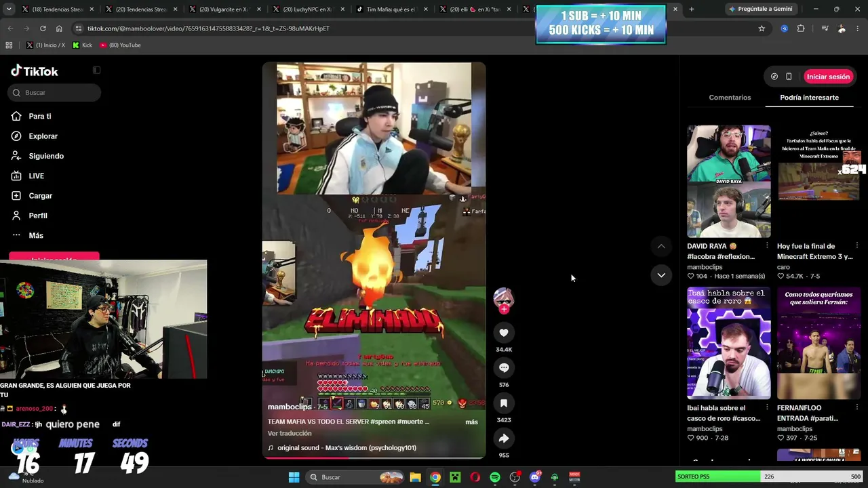Open Spotify from taskbar
868x488 pixels.
coord(495,477)
